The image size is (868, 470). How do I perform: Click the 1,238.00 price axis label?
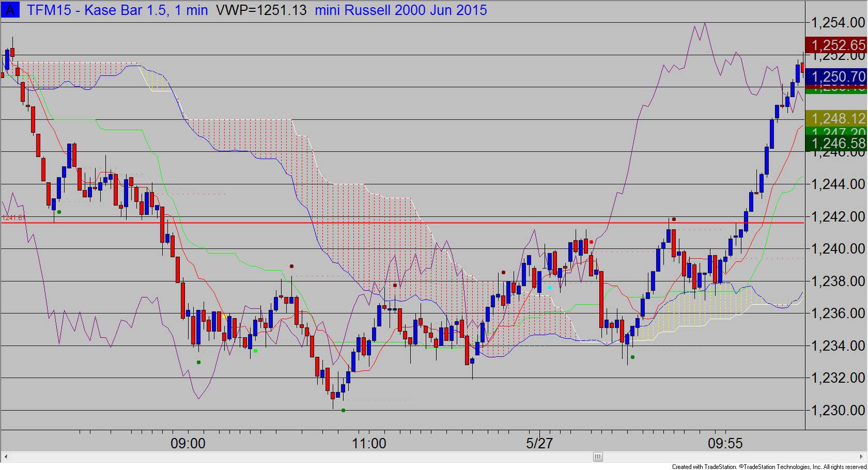tap(838, 281)
